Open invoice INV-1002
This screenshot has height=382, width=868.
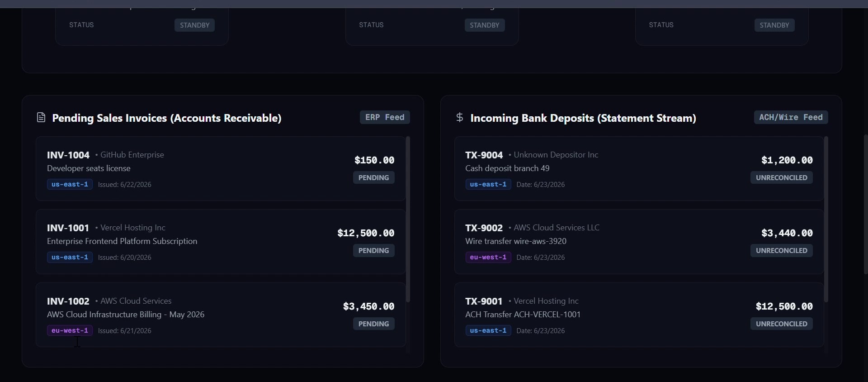[221, 315]
